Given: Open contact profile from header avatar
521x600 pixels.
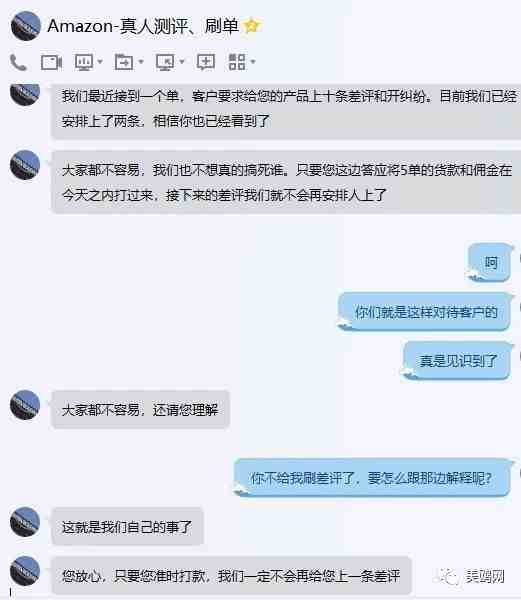Looking at the screenshot, I should [26, 26].
